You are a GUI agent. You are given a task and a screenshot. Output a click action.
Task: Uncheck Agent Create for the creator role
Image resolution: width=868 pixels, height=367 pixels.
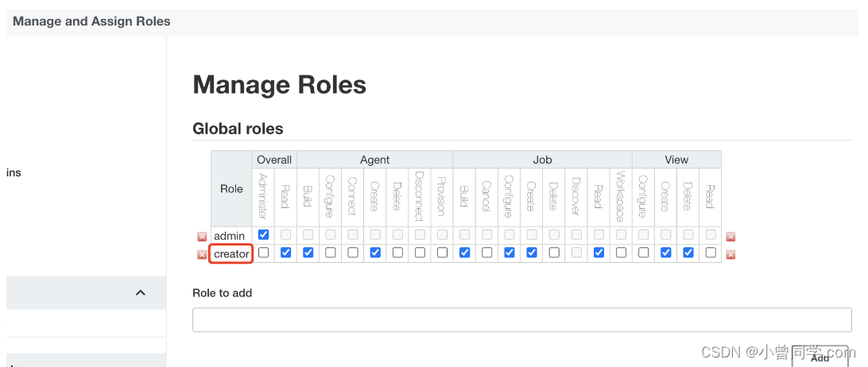[x=375, y=253]
